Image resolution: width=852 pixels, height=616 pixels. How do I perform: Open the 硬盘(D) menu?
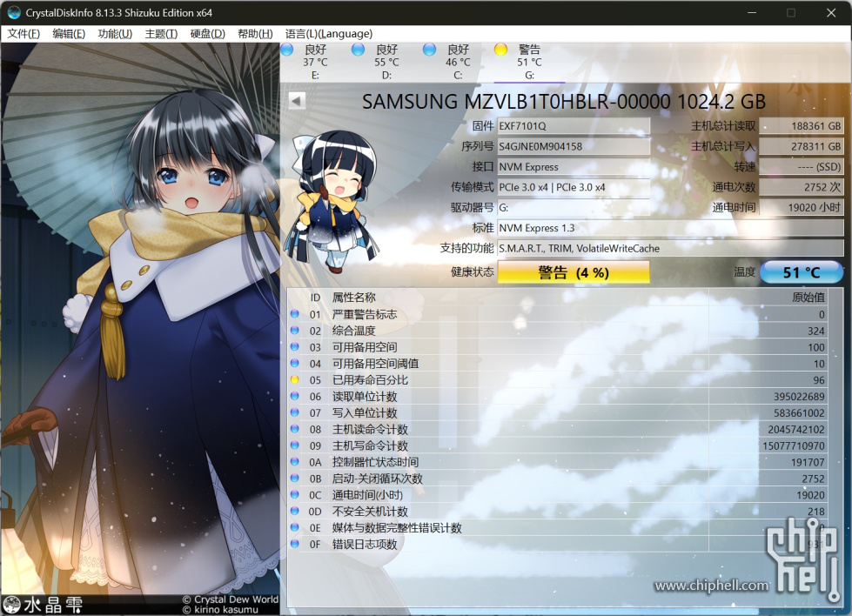[x=208, y=34]
